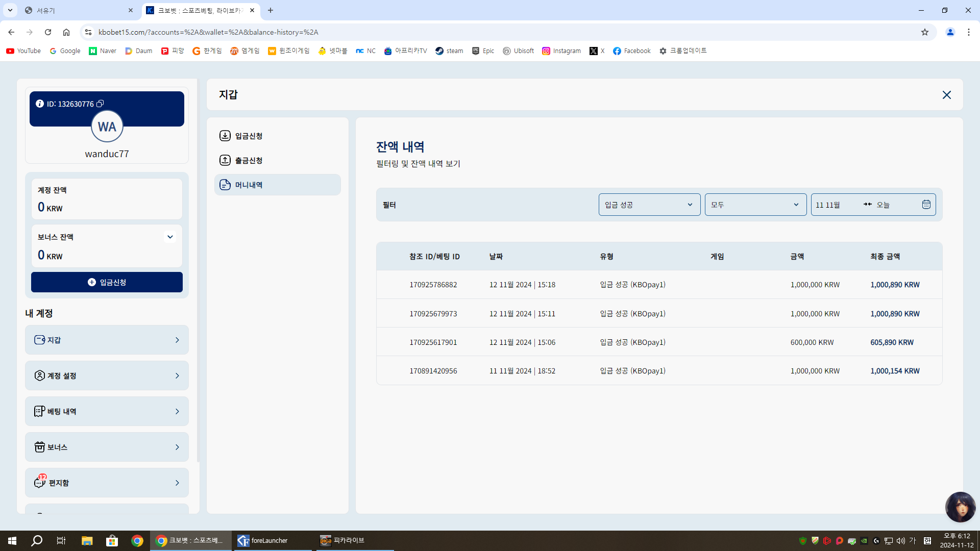The image size is (980, 551).
Task: Open the Chrome profile icon
Action: click(x=950, y=32)
